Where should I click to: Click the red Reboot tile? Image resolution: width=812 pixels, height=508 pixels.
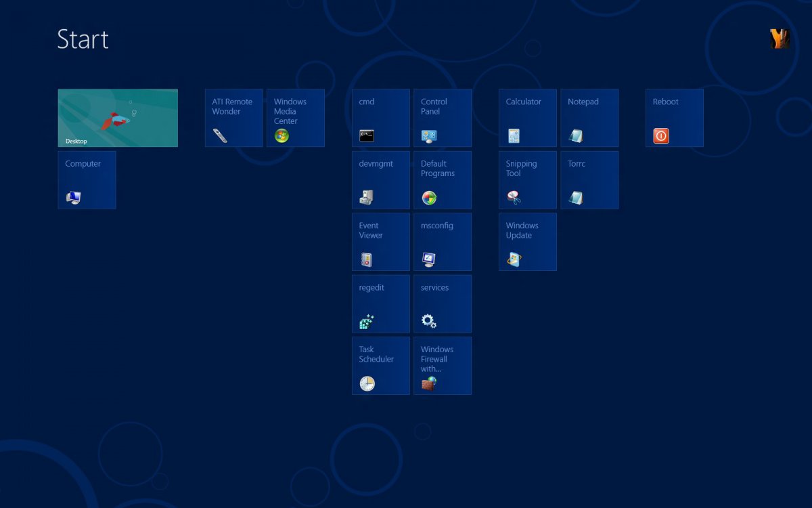[674, 118]
